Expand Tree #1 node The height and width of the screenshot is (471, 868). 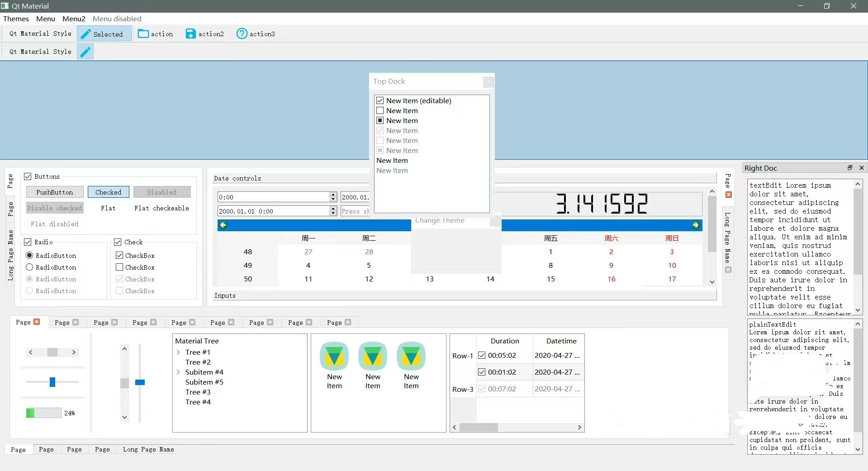click(x=178, y=352)
